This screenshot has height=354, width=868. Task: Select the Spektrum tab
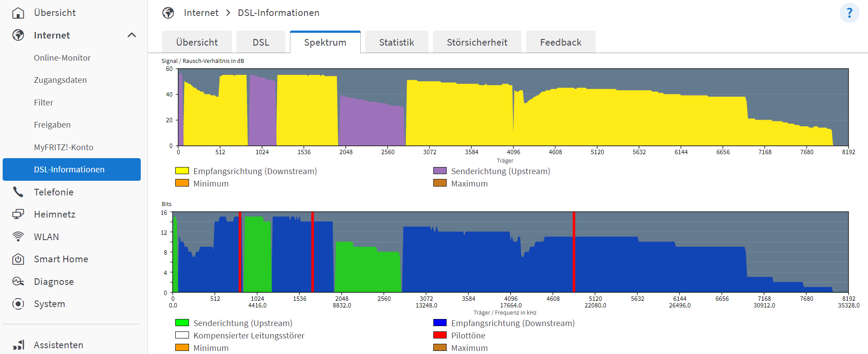(325, 42)
